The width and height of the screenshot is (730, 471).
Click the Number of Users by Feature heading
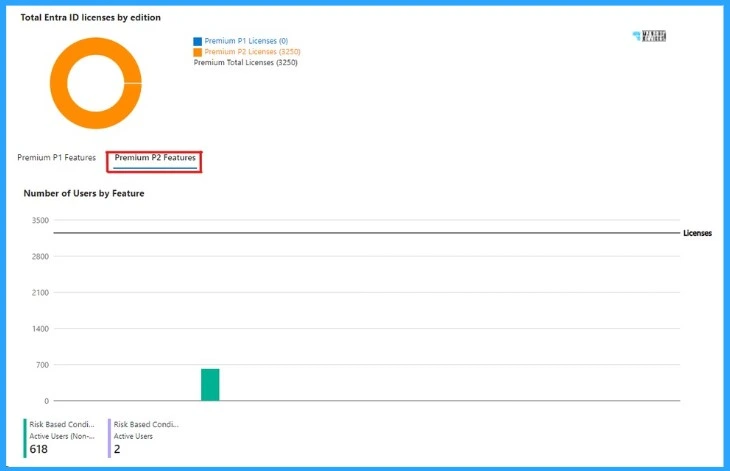point(84,193)
